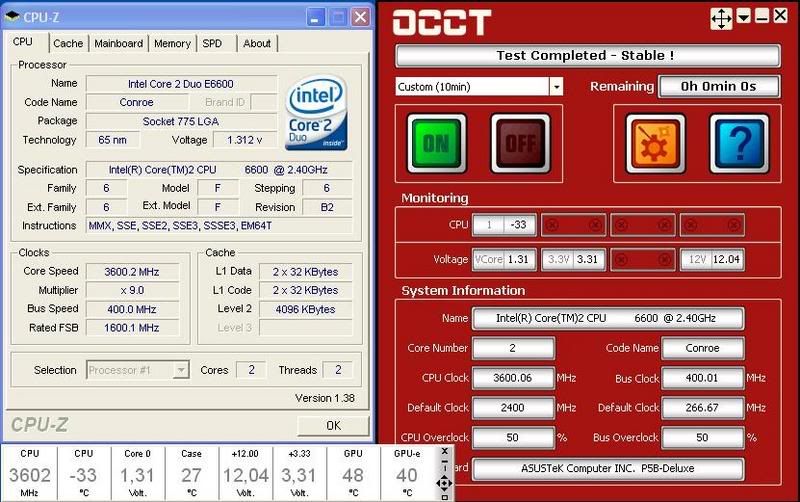Click the 1.312 v voltage value
800x502 pixels.
(245, 140)
